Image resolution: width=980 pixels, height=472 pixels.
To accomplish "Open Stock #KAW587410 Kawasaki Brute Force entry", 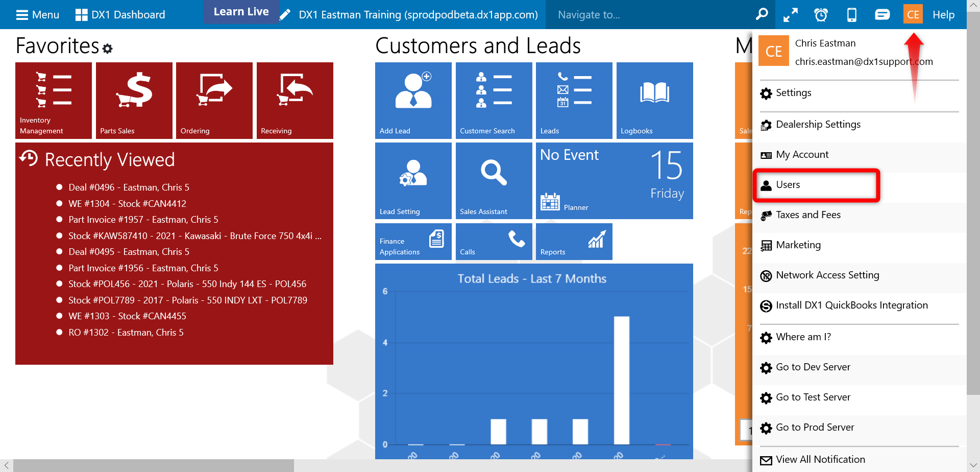I will 195,236.
